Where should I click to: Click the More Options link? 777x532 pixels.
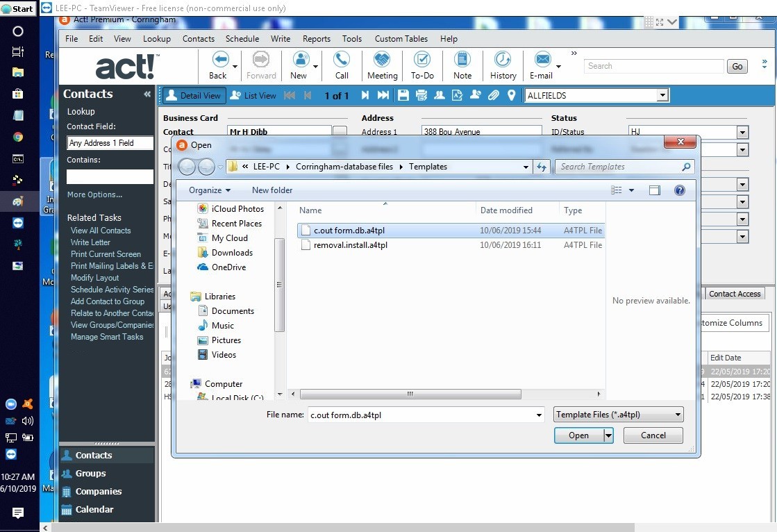click(94, 194)
